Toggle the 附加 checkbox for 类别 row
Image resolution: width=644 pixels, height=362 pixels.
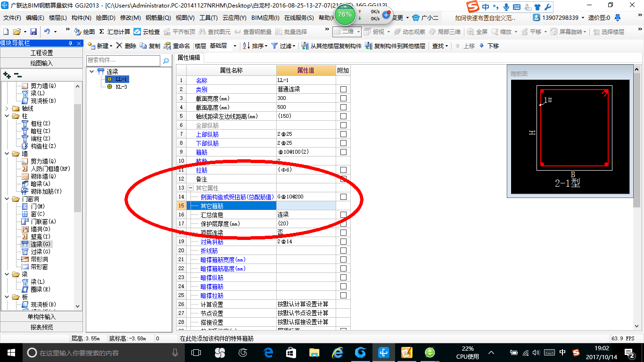(343, 90)
